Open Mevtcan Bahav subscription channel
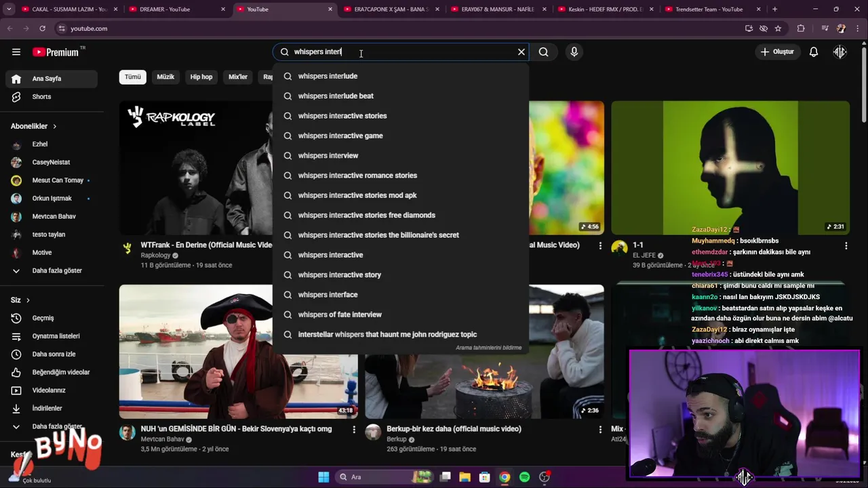 tap(52, 217)
